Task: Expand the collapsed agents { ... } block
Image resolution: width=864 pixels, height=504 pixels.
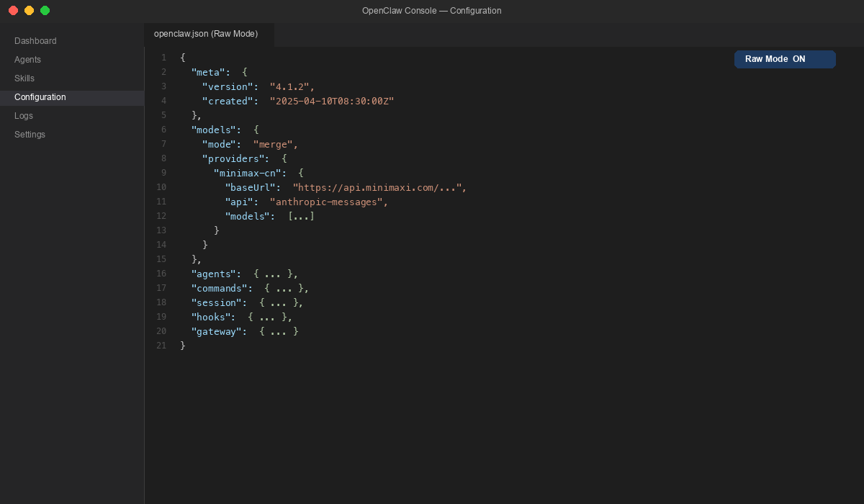Action: [273, 274]
